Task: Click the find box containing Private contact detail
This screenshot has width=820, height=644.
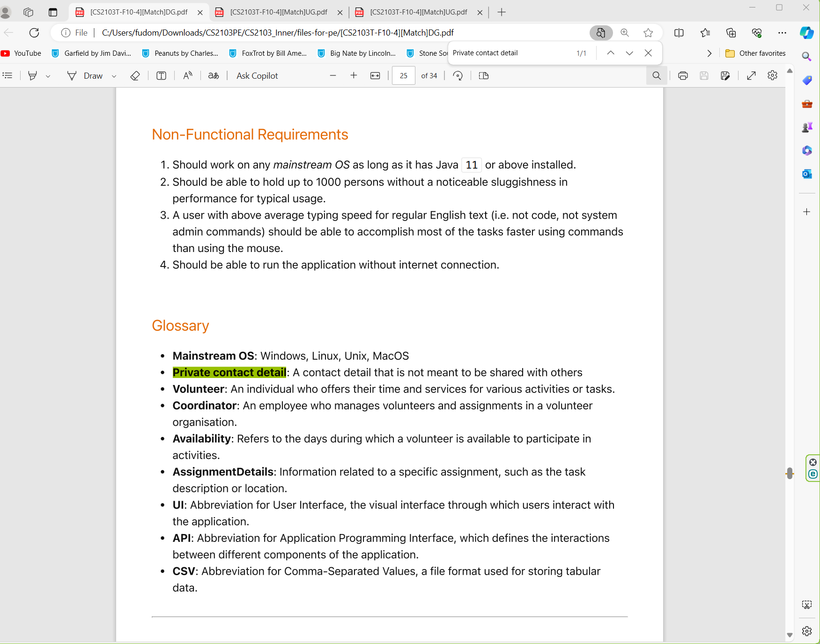Action: pyautogui.click(x=510, y=53)
